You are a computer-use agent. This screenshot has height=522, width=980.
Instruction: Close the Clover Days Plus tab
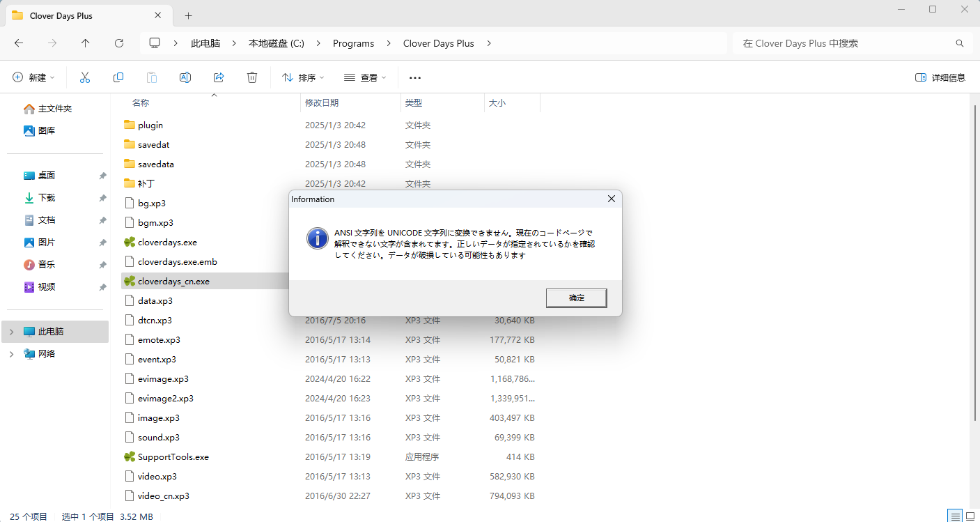[x=158, y=15]
